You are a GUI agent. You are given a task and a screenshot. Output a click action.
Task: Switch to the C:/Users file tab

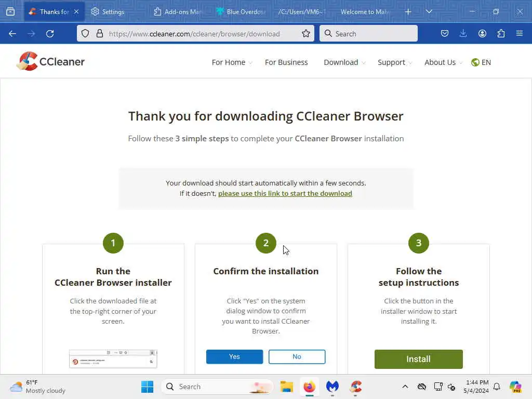[301, 12]
